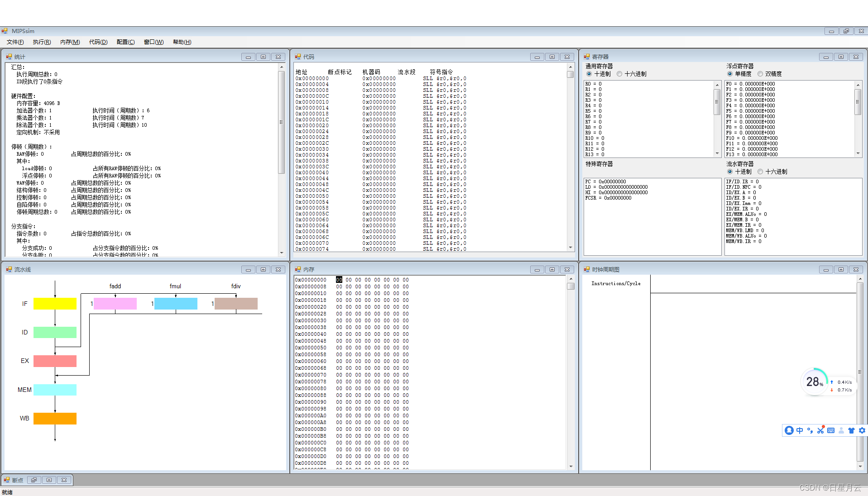Click the 内存 window title icon
868x496 pixels.
tap(297, 270)
